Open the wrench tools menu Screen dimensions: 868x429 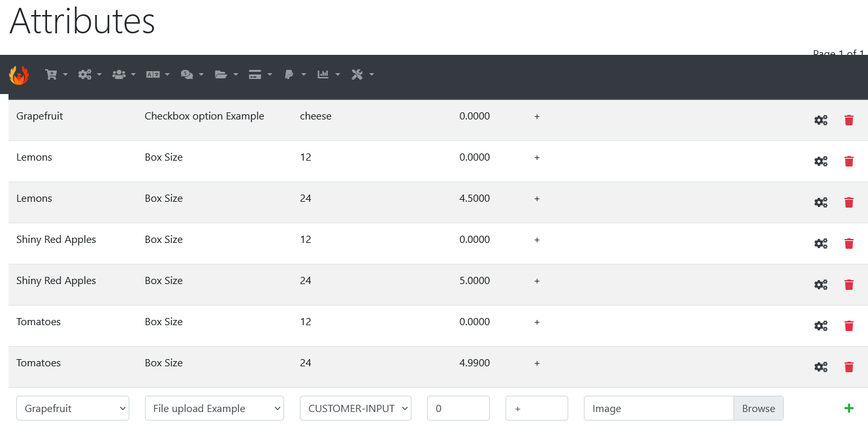362,74
